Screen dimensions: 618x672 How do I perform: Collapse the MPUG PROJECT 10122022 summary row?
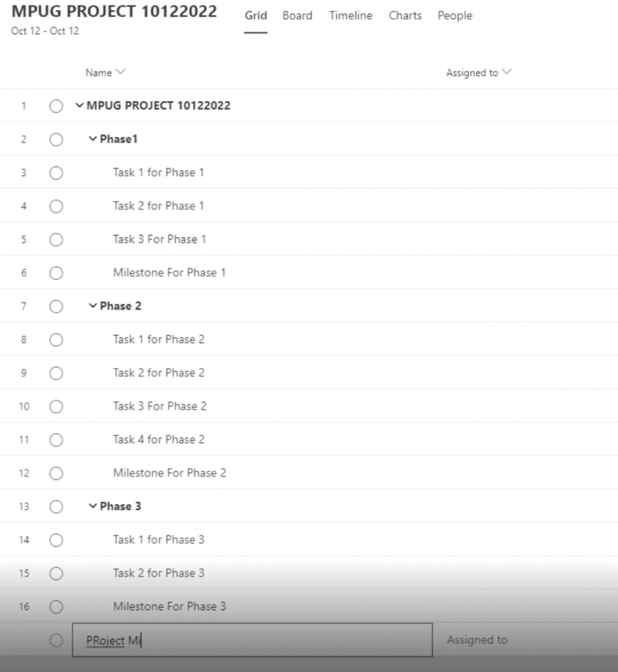[x=79, y=106]
